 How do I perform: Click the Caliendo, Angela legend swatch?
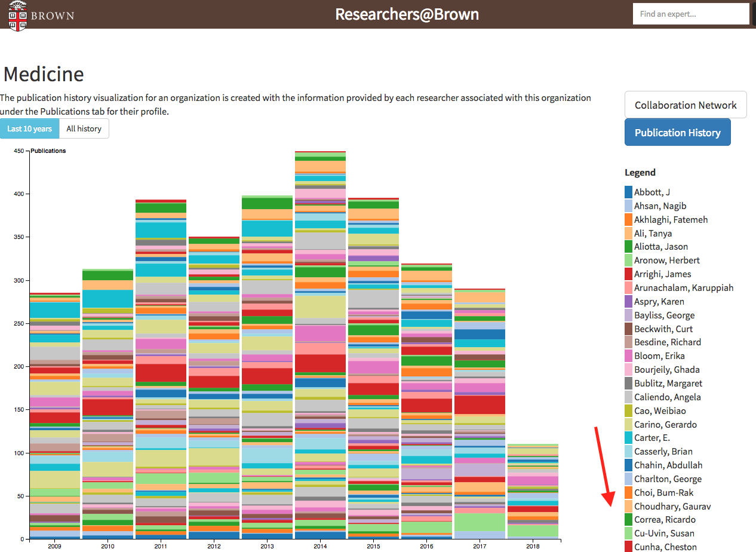(x=628, y=397)
